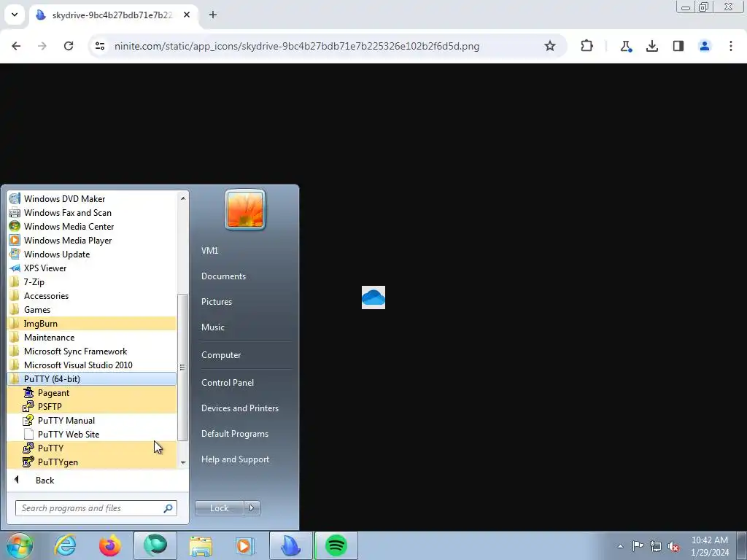This screenshot has width=747, height=560.
Task: Open Windows Update
Action: tap(92, 254)
